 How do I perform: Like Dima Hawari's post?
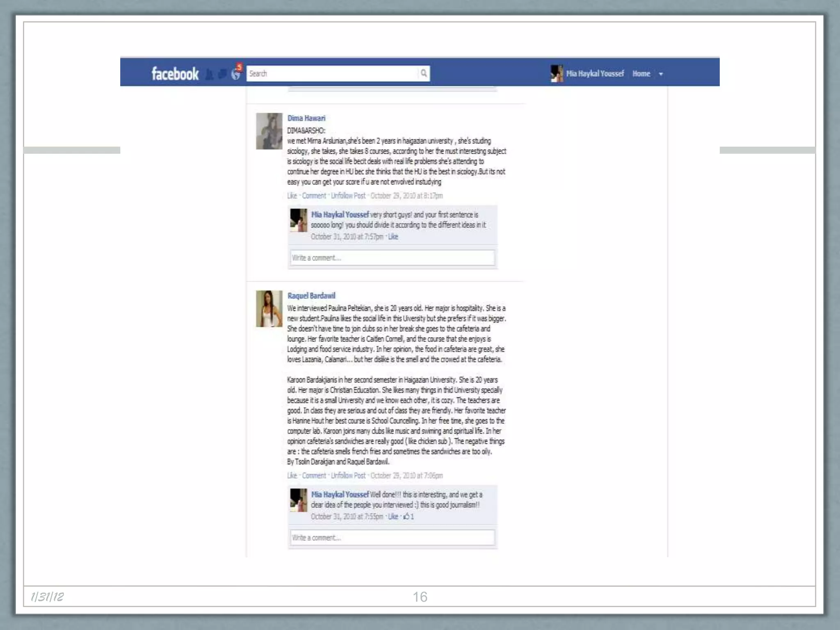[x=292, y=196]
